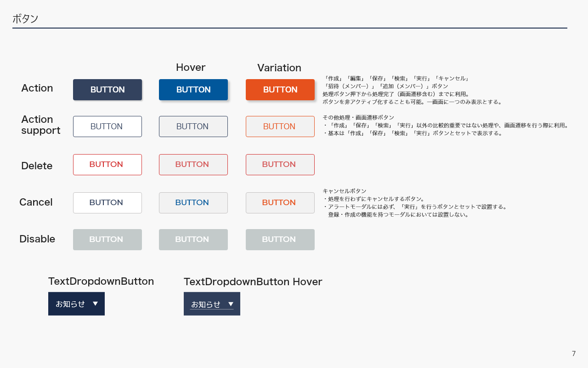The height and width of the screenshot is (368, 588).
Task: Click the Cancel BUTTON with blue text
Action: [193, 203]
